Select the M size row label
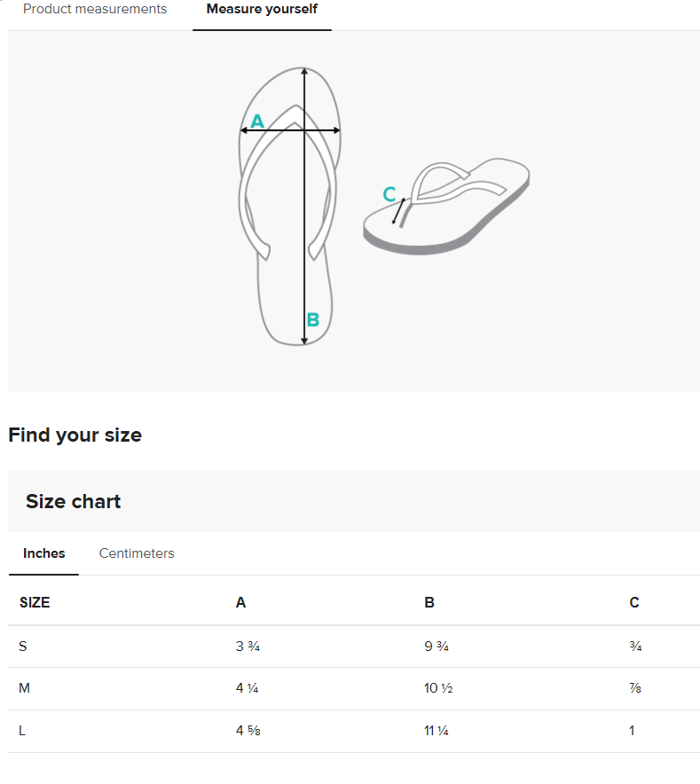 click(x=24, y=688)
